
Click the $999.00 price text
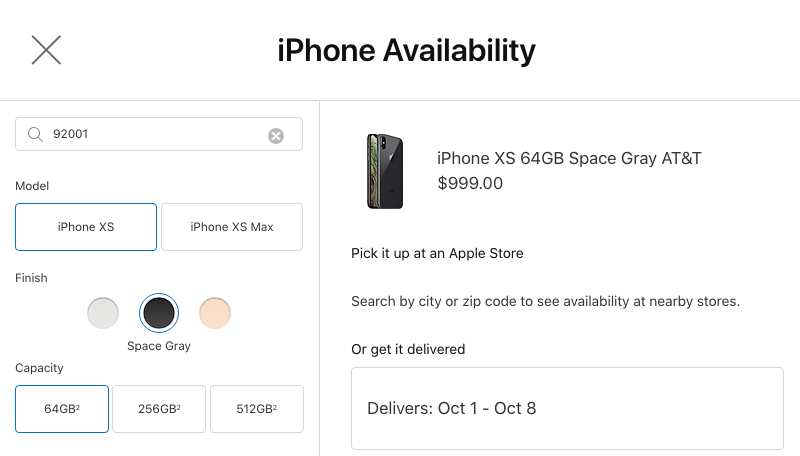[470, 183]
